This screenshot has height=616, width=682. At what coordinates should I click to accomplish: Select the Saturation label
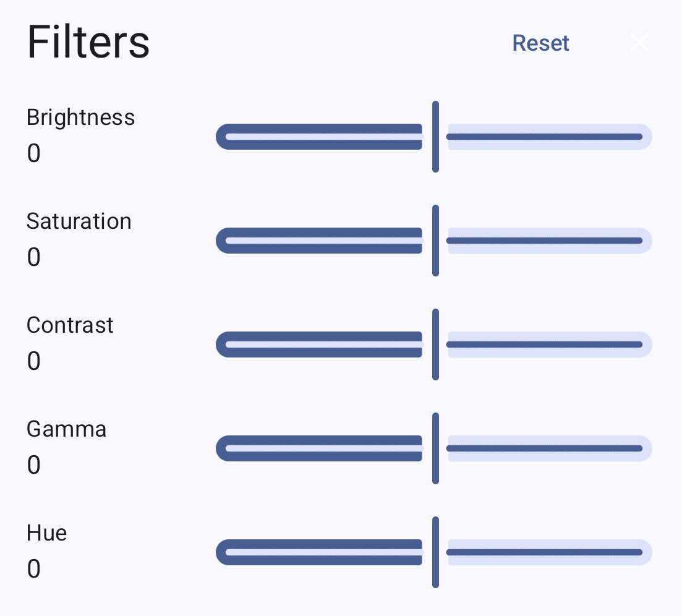[x=79, y=221]
